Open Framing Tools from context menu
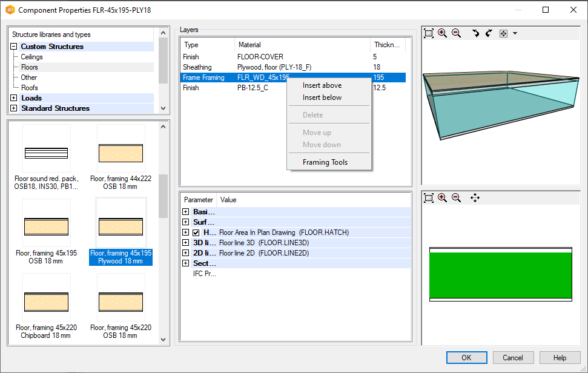 (325, 162)
